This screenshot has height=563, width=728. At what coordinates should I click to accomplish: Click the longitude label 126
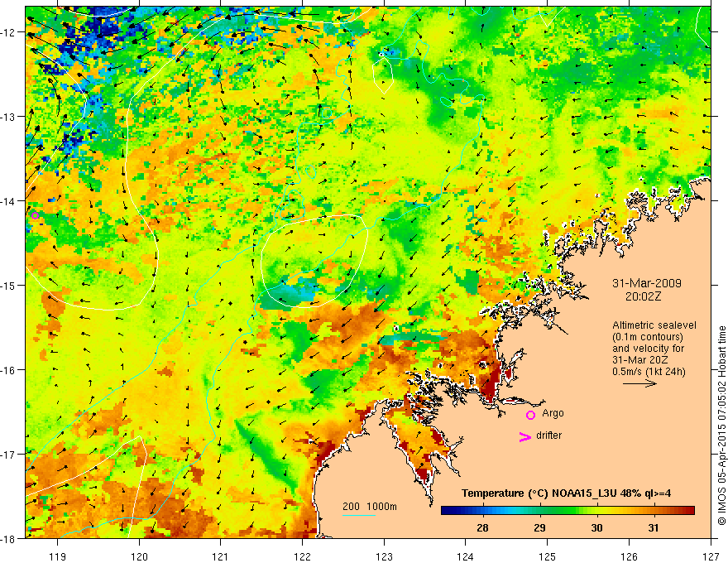coord(629,556)
